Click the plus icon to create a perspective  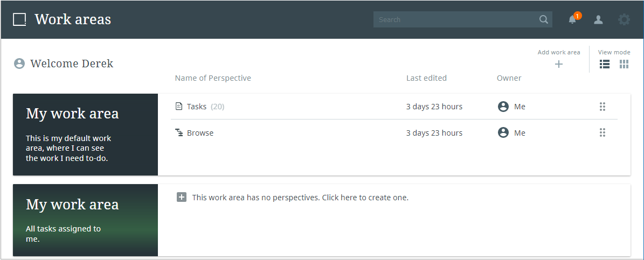(x=182, y=197)
